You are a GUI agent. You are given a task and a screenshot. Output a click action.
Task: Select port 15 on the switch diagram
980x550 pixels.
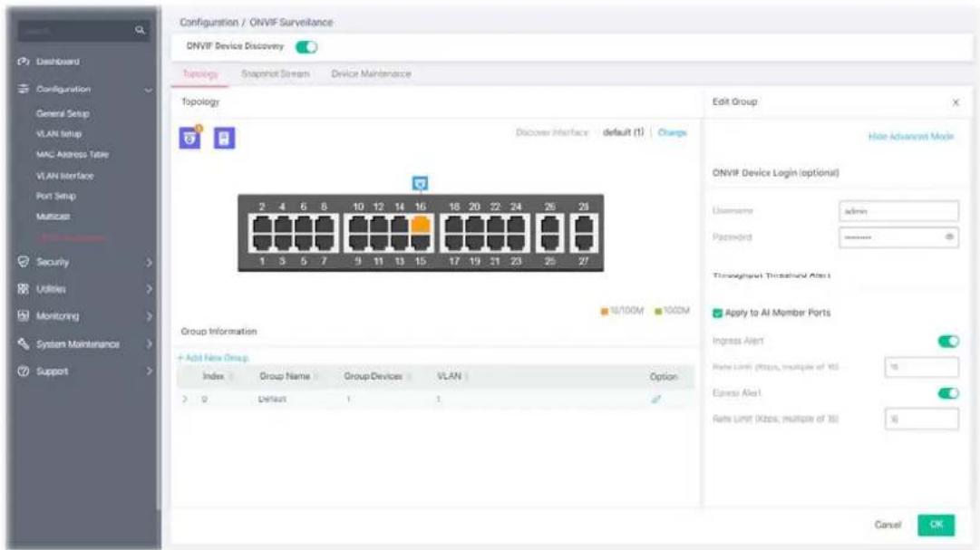coord(421,242)
